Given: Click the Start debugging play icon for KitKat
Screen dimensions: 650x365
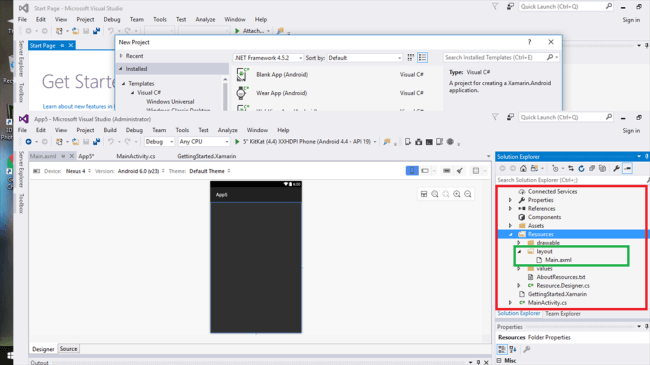Looking at the screenshot, I should 237,141.
